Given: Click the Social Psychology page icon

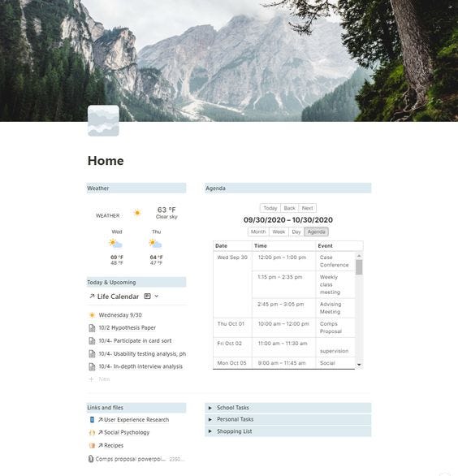Looking at the screenshot, I should point(92,433).
